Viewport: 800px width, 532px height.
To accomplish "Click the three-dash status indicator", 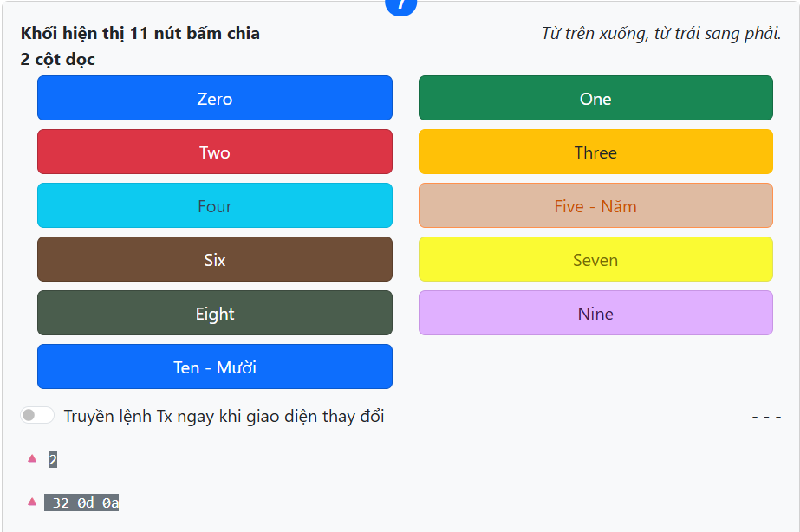I will click(766, 417).
